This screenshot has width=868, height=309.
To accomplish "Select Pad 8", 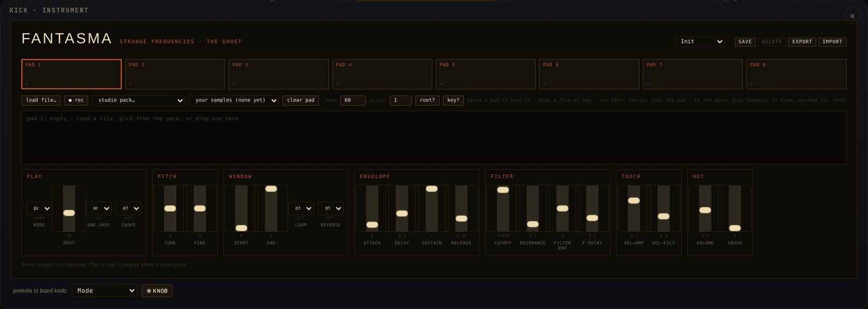I will [x=796, y=74].
